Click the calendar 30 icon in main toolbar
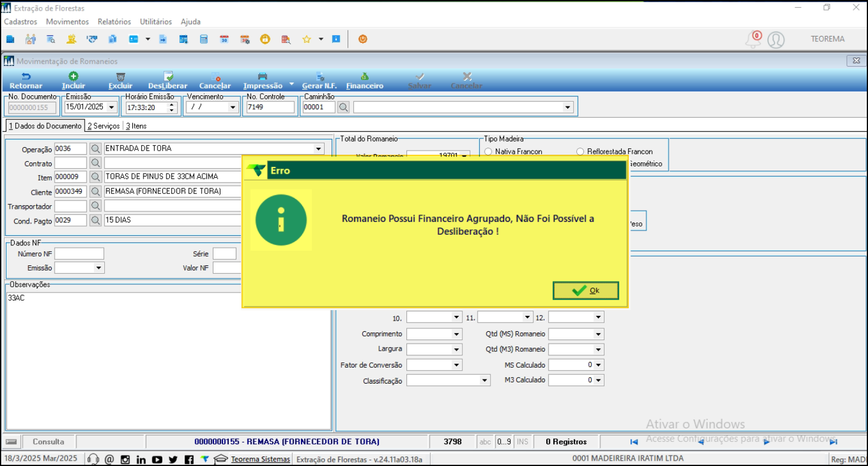The image size is (868, 466). (x=224, y=39)
